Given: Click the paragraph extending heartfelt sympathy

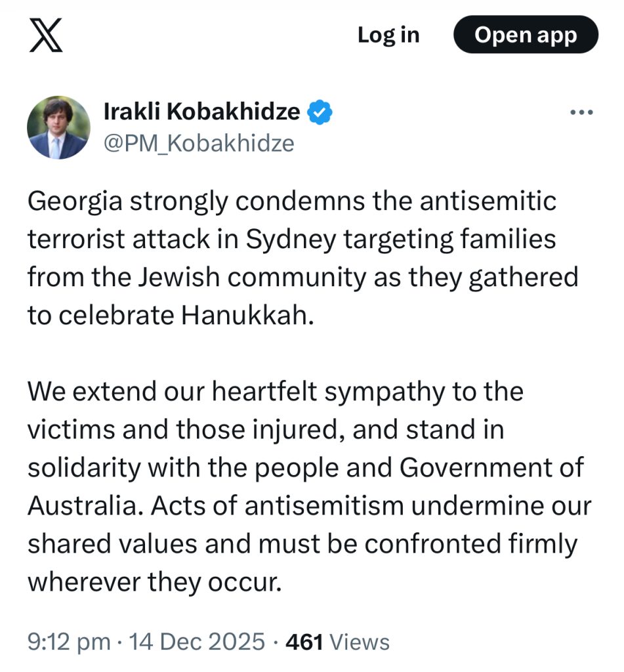Looking at the screenshot, I should click(308, 486).
